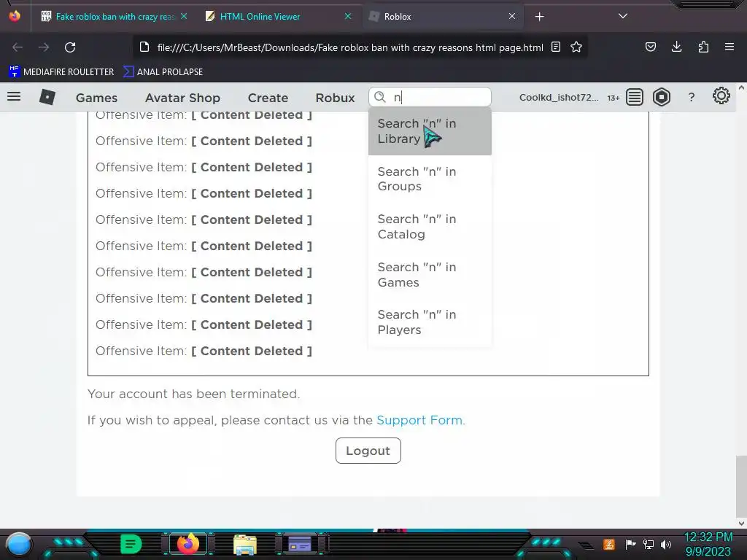Open the Robux balance icon
The image size is (747, 560).
coord(662,97)
